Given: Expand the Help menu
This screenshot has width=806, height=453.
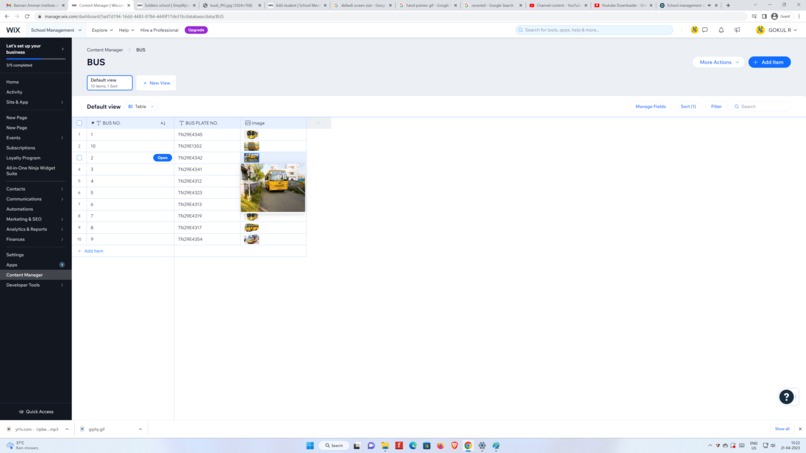Looking at the screenshot, I should click(126, 30).
